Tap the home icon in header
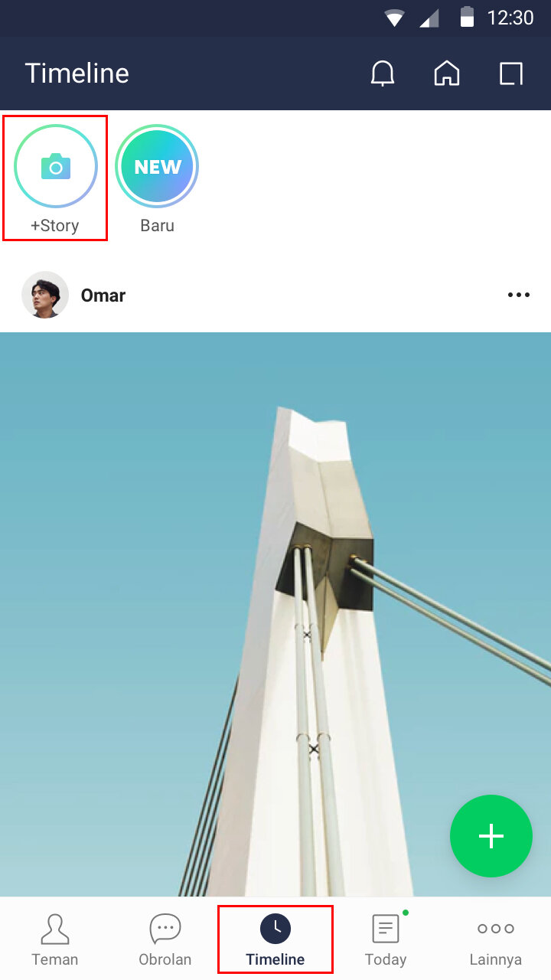 pyautogui.click(x=447, y=73)
